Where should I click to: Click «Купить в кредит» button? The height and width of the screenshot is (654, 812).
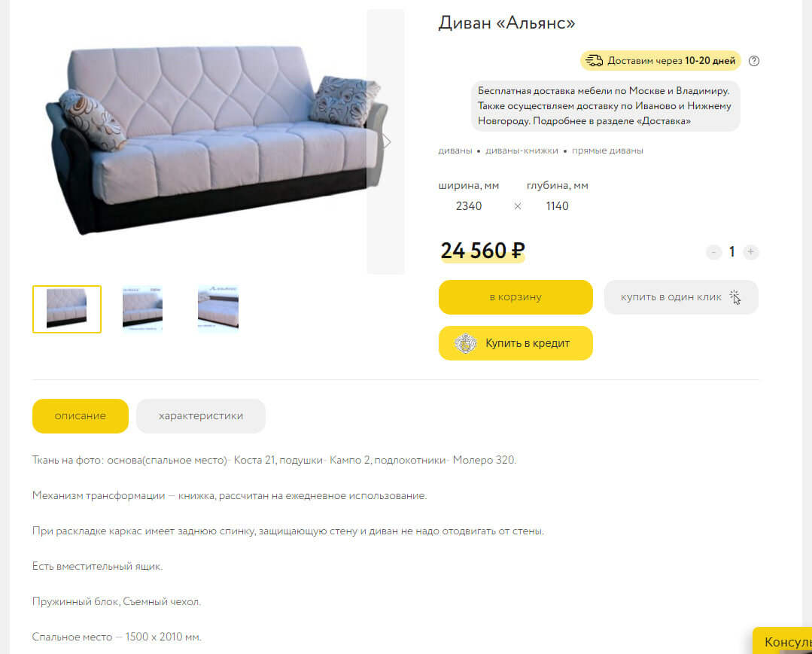tap(515, 343)
